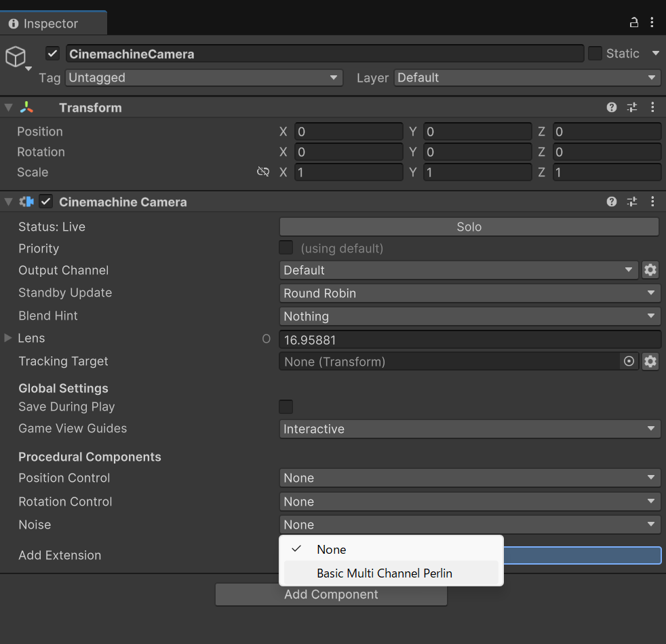
Task: Click the Position Z input field
Action: pyautogui.click(x=607, y=132)
